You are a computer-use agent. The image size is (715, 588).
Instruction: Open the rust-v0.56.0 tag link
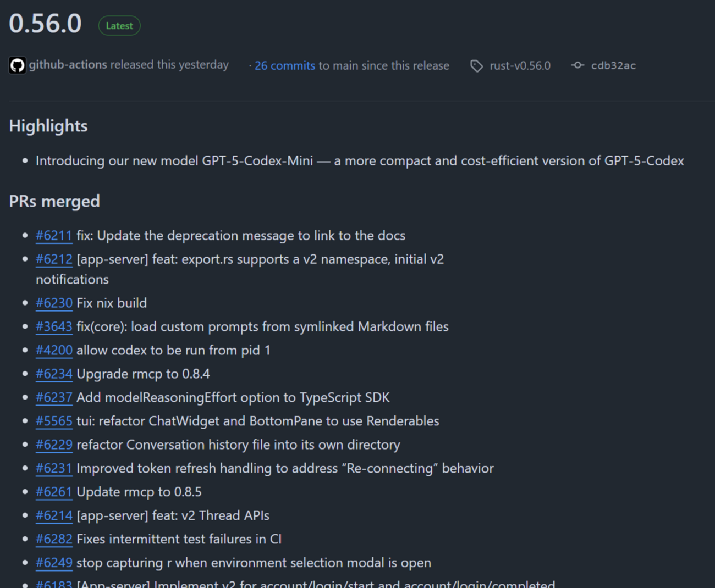[x=520, y=66]
